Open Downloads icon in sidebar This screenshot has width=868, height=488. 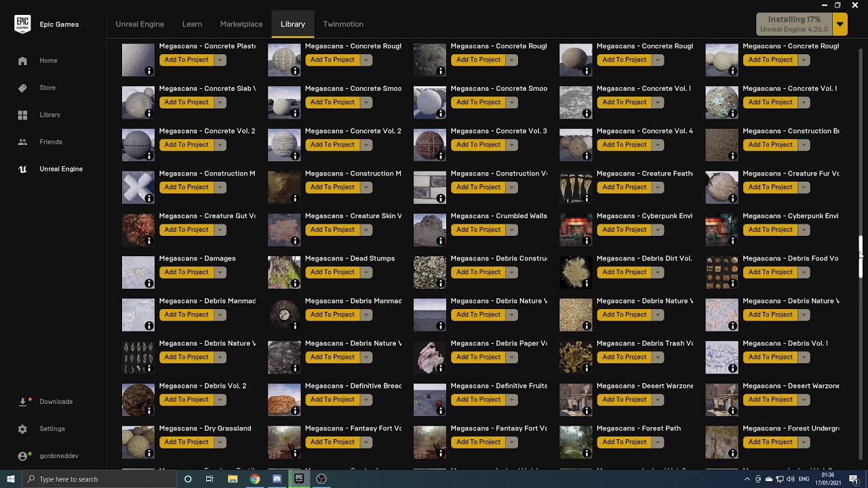(22, 401)
